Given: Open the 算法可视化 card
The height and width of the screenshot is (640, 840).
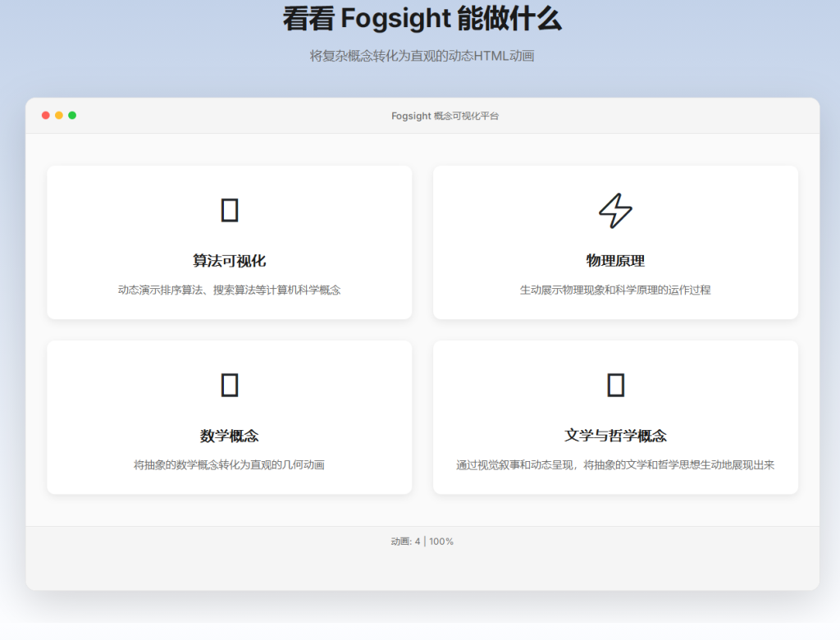Looking at the screenshot, I should tap(230, 242).
